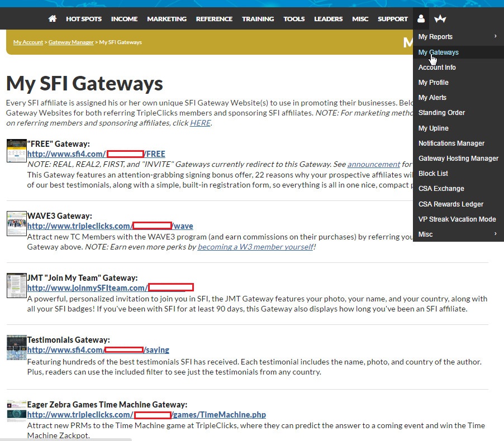The image size is (504, 441).
Task: Click the Time Machine Gateway thumbnail
Action: coord(17,411)
